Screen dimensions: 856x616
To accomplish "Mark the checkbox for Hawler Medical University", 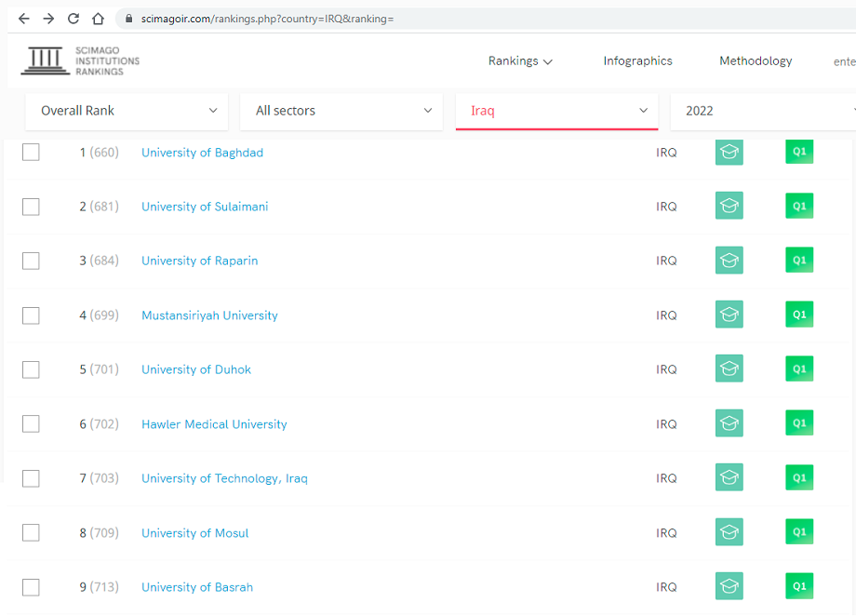I will click(x=31, y=423).
